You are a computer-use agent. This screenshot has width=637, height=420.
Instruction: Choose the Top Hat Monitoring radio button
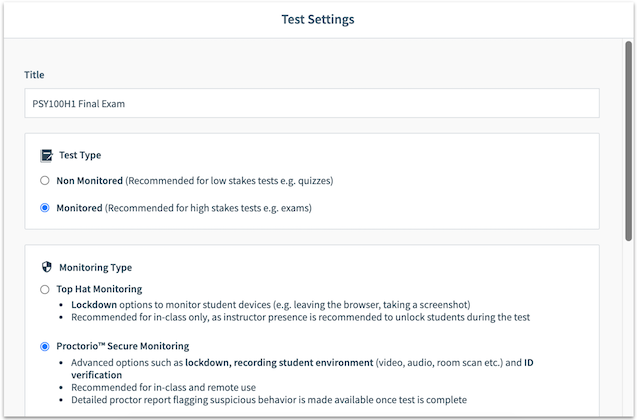(x=45, y=290)
